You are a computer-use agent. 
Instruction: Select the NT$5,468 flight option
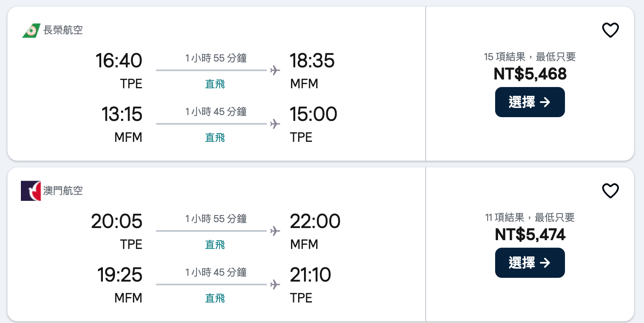click(529, 102)
